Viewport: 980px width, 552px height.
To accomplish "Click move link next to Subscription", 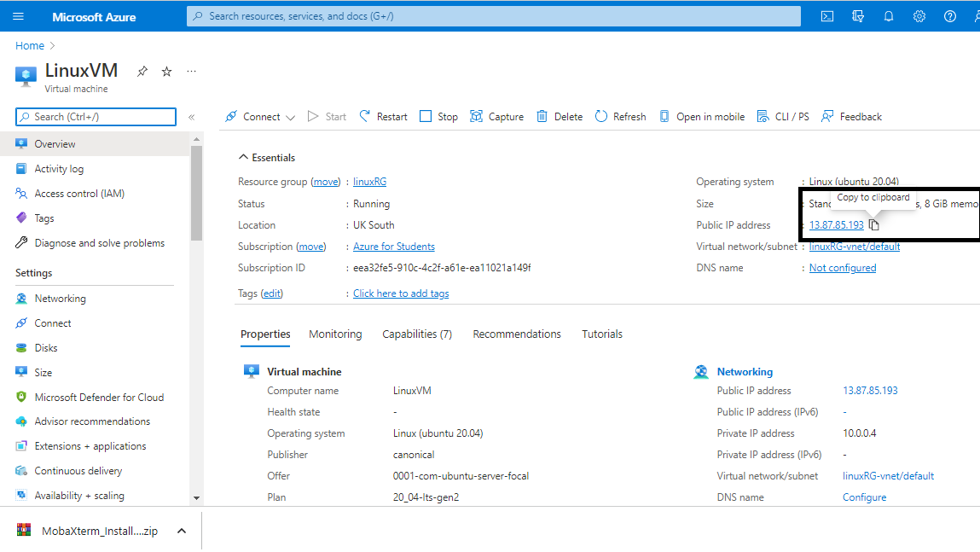I will coord(310,247).
